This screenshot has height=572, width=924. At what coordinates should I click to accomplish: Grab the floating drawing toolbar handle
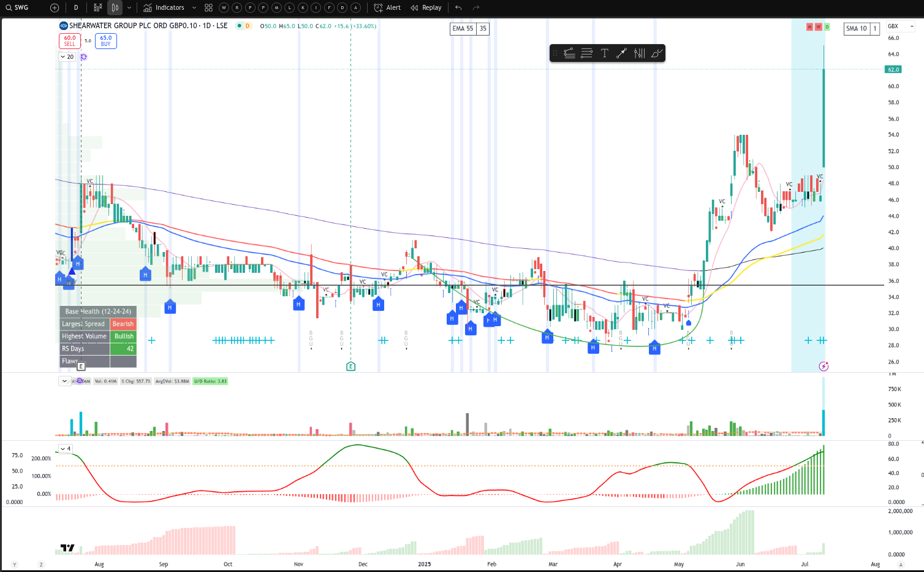point(555,53)
